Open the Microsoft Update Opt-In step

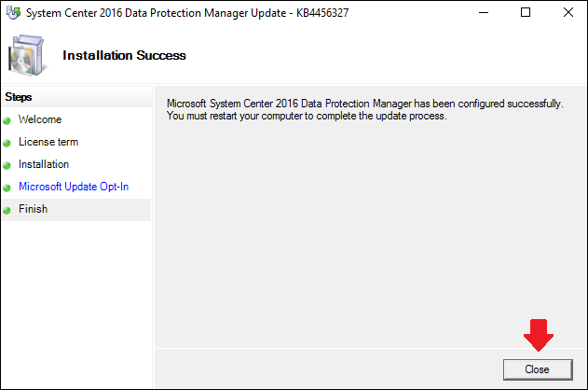click(74, 187)
